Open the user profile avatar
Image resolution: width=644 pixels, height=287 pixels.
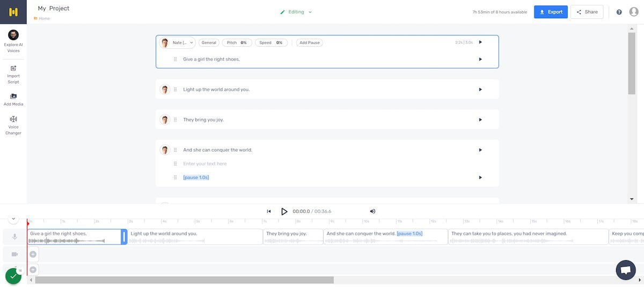pyautogui.click(x=634, y=12)
